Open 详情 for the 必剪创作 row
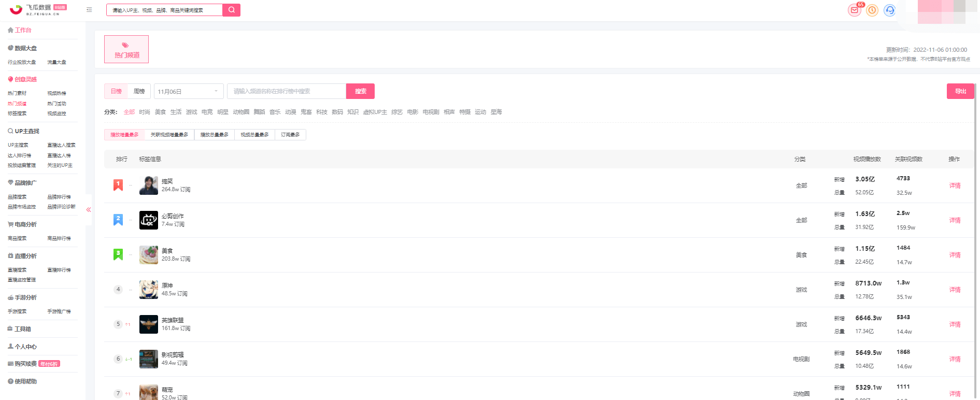Screen dimensions: 980x400 pyautogui.click(x=955, y=220)
